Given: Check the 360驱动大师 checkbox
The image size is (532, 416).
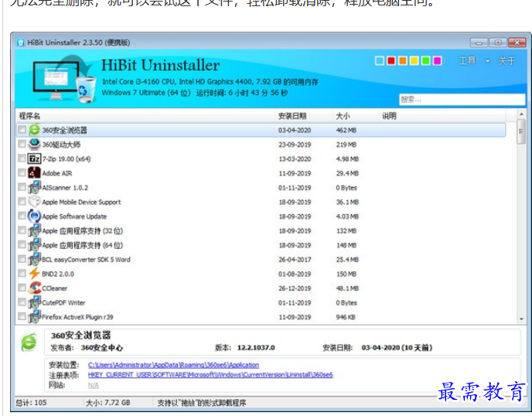Looking at the screenshot, I should [x=22, y=144].
